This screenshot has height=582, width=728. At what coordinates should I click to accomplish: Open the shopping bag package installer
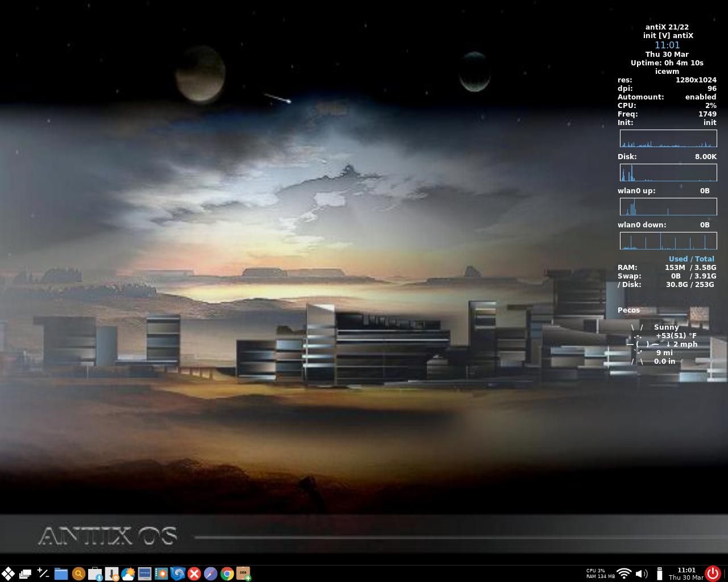click(x=95, y=573)
